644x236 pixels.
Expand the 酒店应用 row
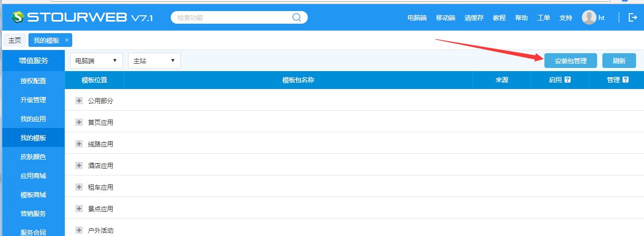(79, 165)
